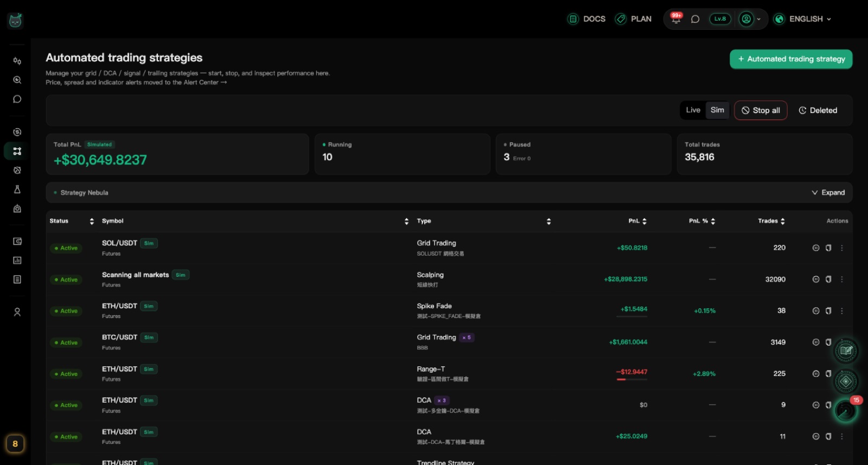868x465 pixels.
Task: Open the settings sliders icon in the sidebar
Action: pos(17,61)
